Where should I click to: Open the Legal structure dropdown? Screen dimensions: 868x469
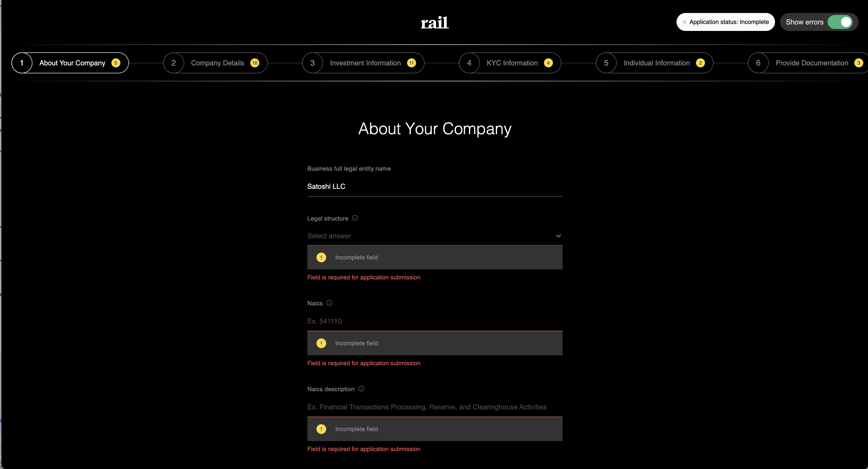[435, 236]
